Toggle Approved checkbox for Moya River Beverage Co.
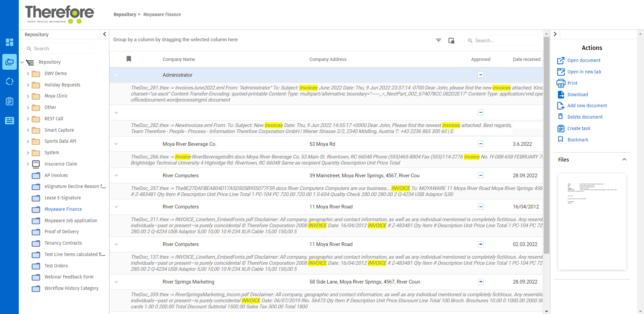This screenshot has width=644, height=314. (481, 144)
